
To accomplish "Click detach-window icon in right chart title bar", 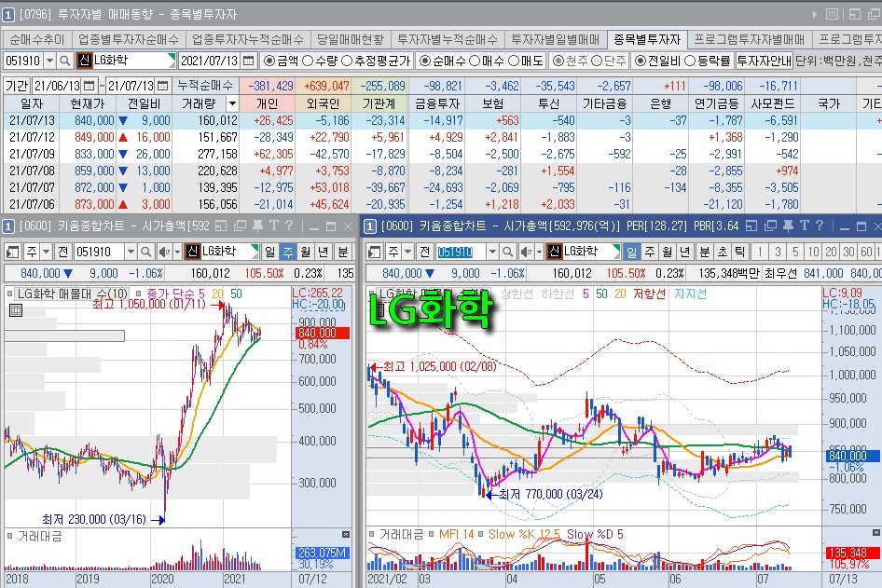I will tap(751, 226).
